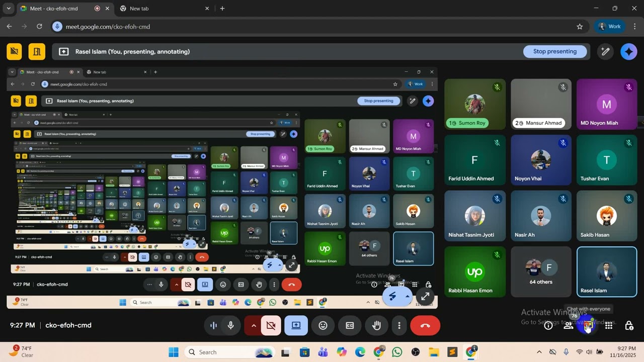Click the Stop presenting button
The image size is (644, 362).
click(x=555, y=51)
